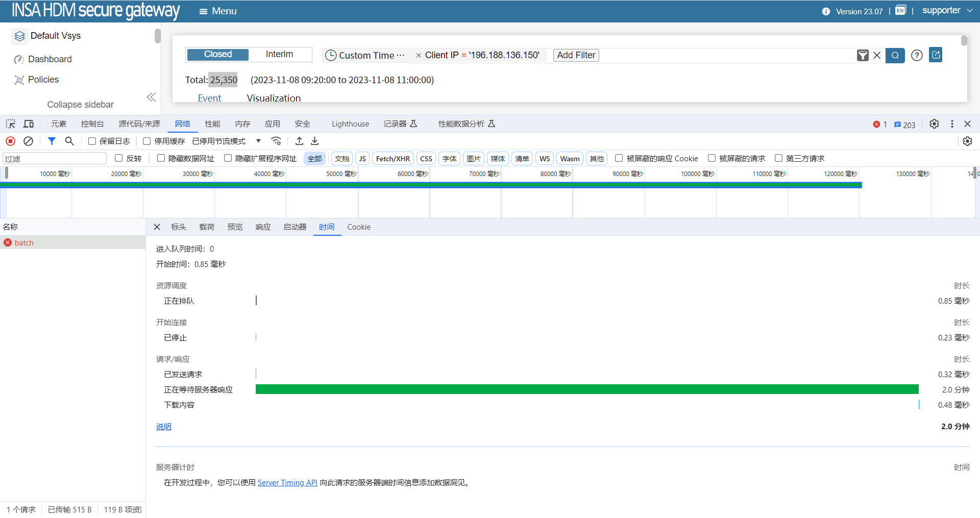Open the Custom Time range selector
Viewport: 980px width, 518px height.
click(x=366, y=55)
